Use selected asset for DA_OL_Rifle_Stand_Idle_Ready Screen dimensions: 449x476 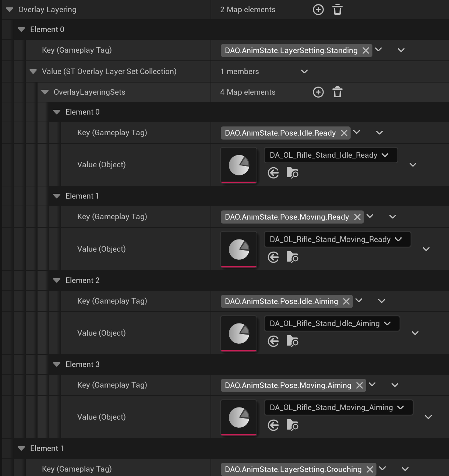[x=273, y=173]
